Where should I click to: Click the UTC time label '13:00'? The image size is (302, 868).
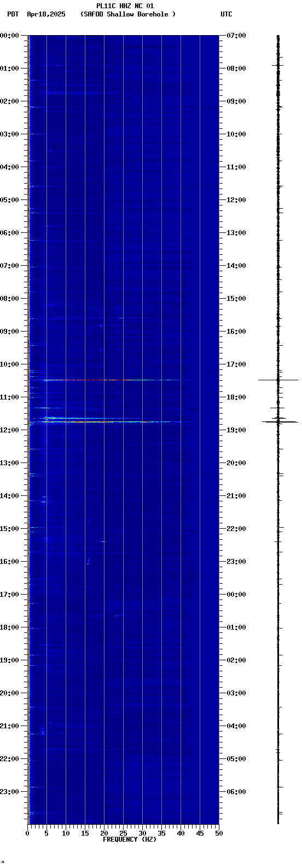(236, 233)
